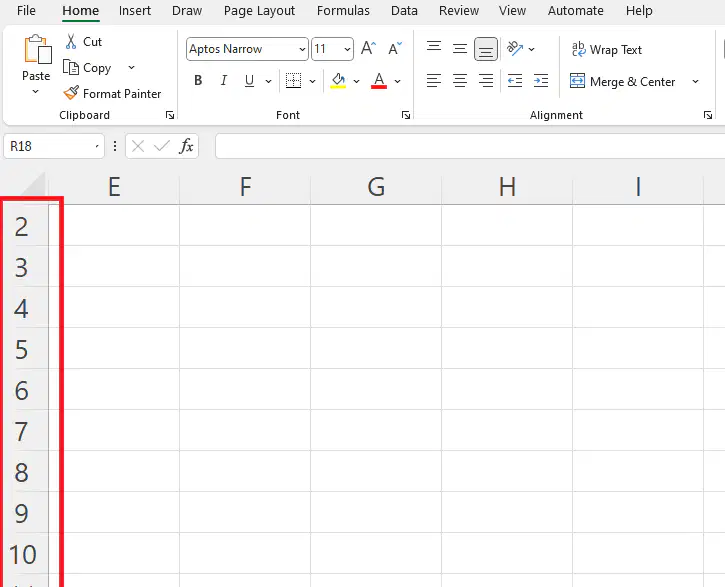The height and width of the screenshot is (587, 725).
Task: Click the Enter checkmark formula icon
Action: click(x=162, y=147)
